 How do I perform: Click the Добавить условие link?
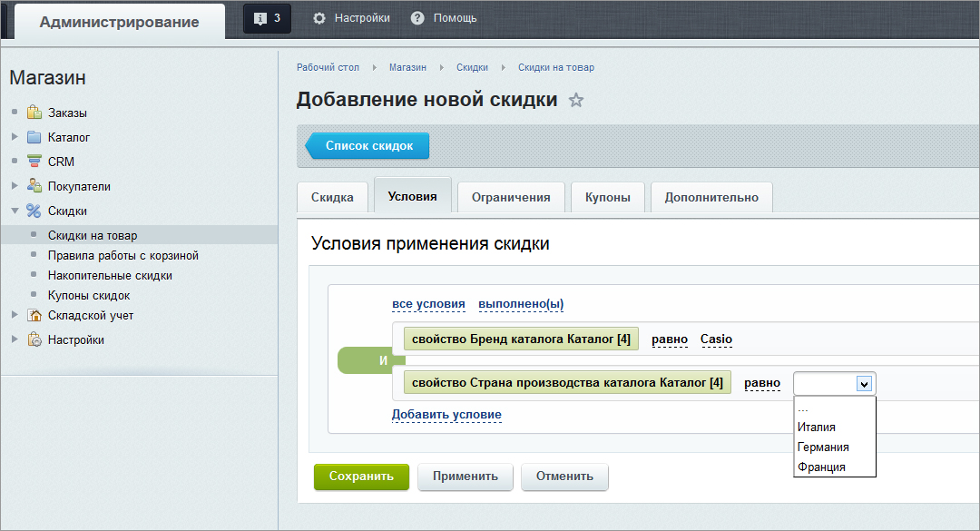pos(446,415)
